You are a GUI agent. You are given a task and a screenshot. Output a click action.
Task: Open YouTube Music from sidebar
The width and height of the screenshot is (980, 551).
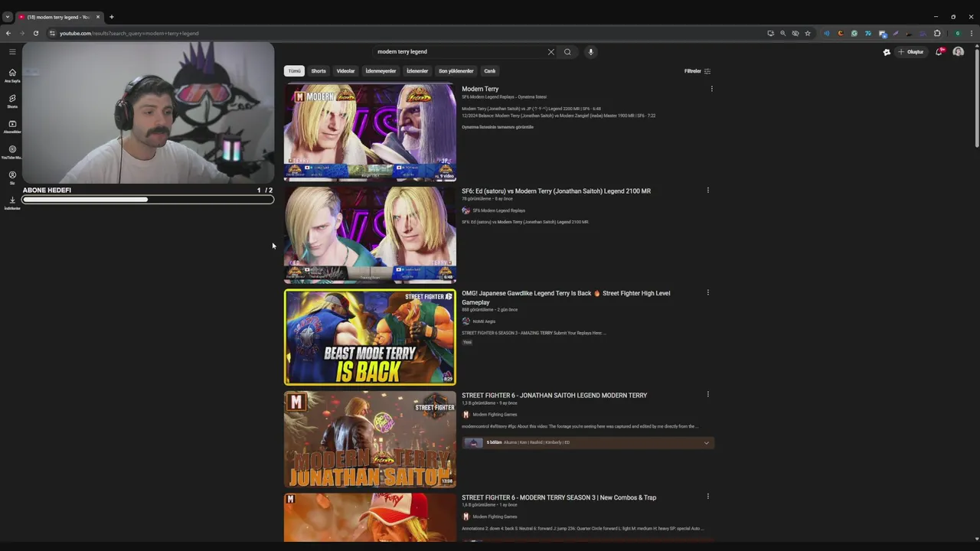coord(12,152)
